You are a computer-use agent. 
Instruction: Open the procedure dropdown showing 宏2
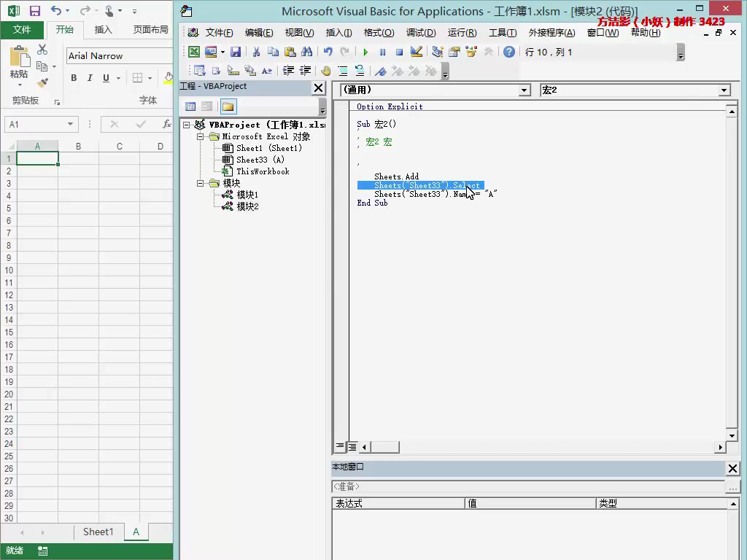[724, 90]
